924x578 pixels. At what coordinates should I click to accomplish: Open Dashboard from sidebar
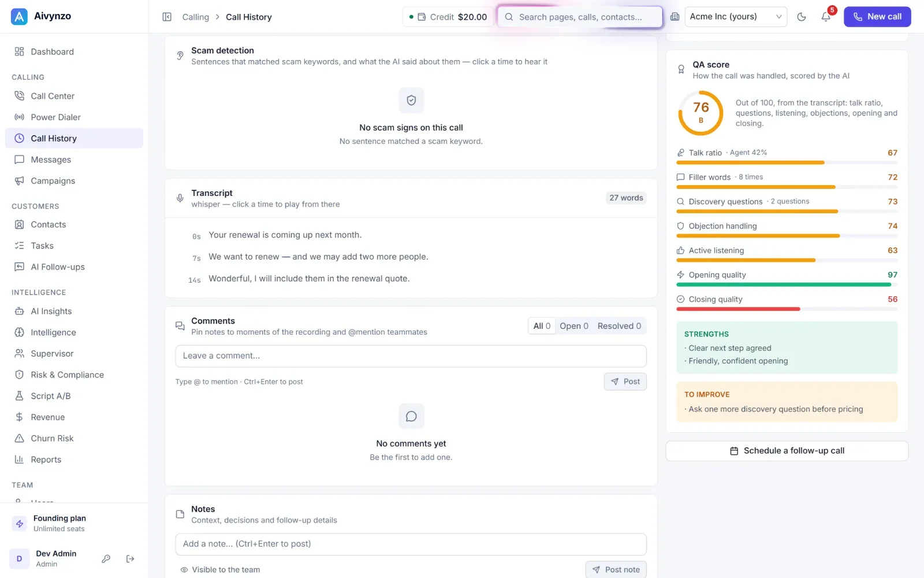pyautogui.click(x=74, y=51)
